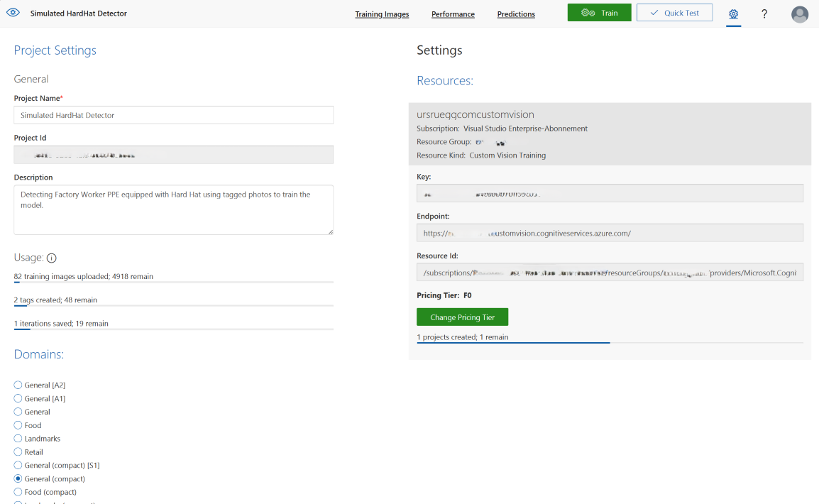Click the Key field

tap(610, 193)
